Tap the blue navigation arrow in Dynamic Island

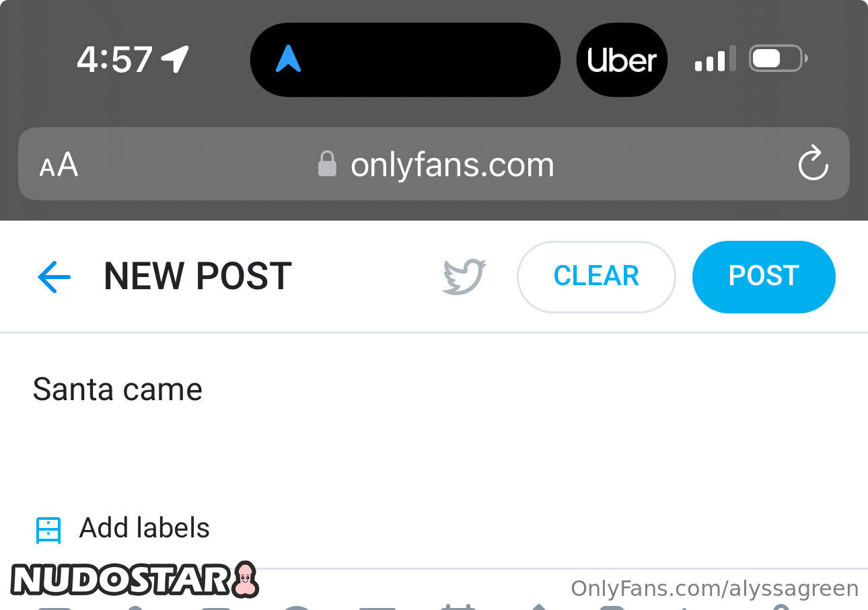point(288,59)
